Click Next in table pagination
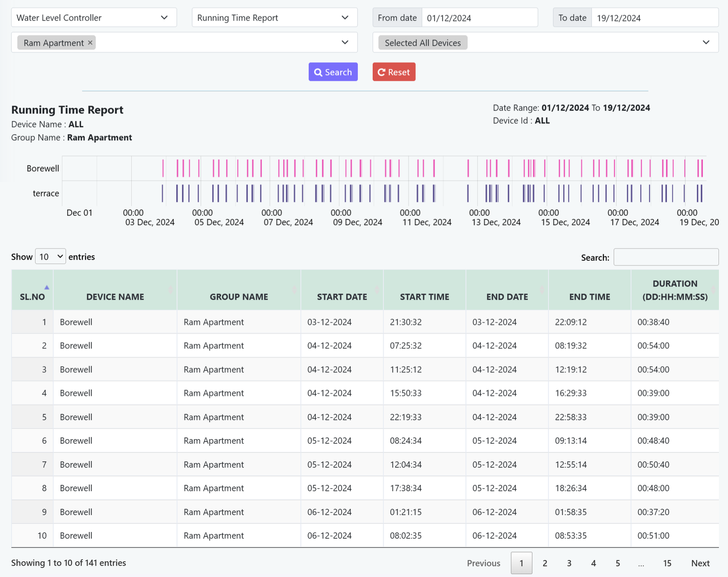The width and height of the screenshot is (728, 577). (x=700, y=563)
